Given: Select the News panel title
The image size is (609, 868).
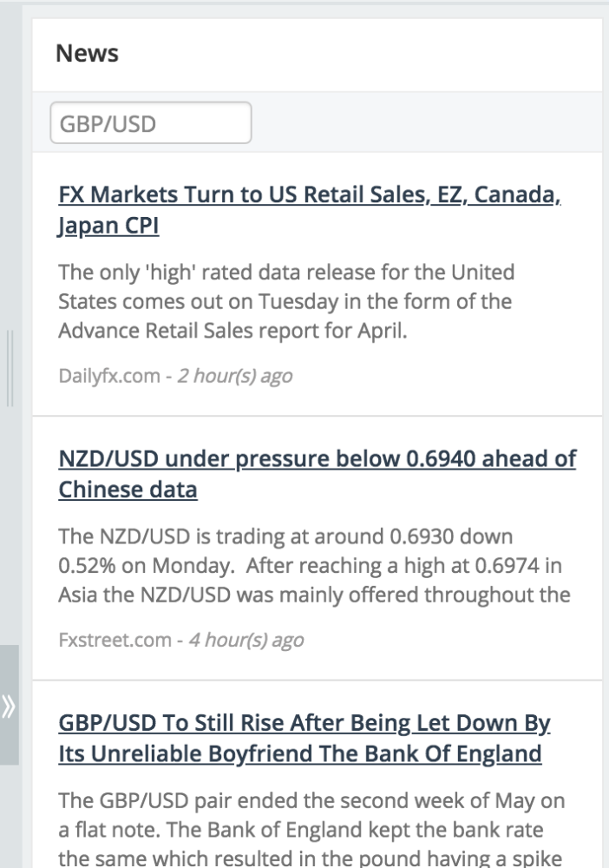Looking at the screenshot, I should click(x=88, y=53).
